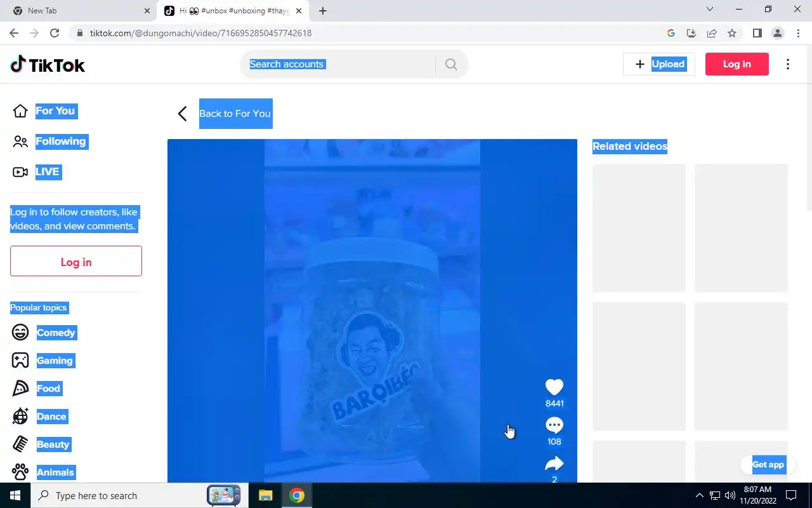This screenshot has width=812, height=508.
Task: Click the Get app button
Action: (768, 465)
